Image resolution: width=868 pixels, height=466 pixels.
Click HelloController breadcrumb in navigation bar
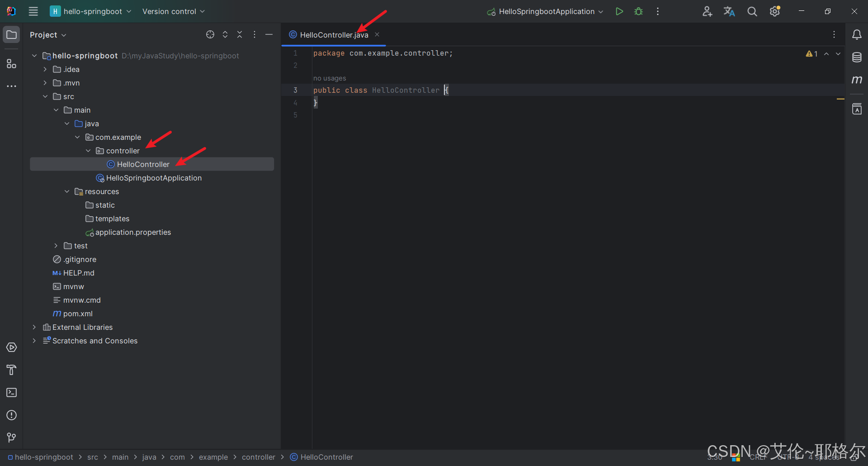tap(321, 457)
